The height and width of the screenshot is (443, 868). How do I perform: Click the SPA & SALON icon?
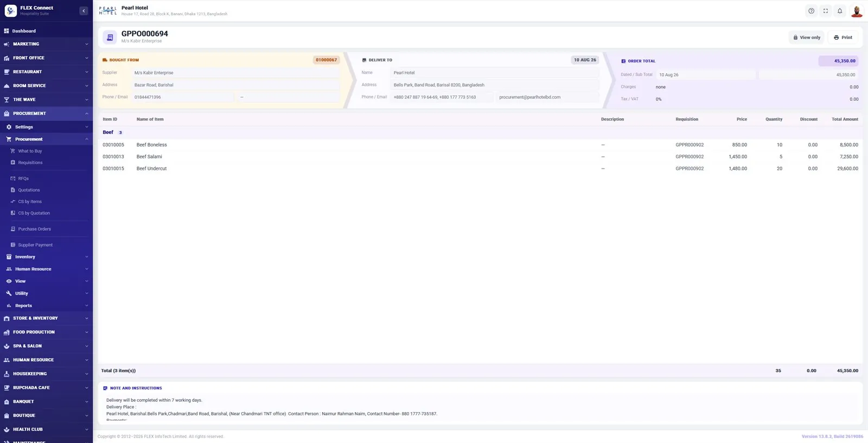[7, 346]
